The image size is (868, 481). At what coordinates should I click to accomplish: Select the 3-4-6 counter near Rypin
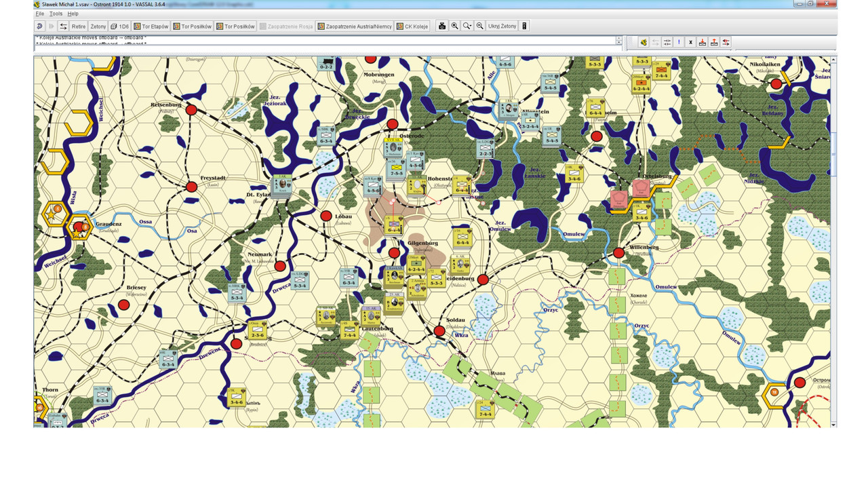[x=236, y=397]
